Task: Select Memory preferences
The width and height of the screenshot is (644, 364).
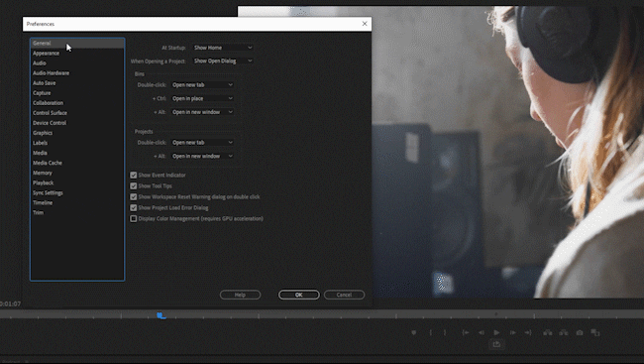Action: tap(77, 173)
